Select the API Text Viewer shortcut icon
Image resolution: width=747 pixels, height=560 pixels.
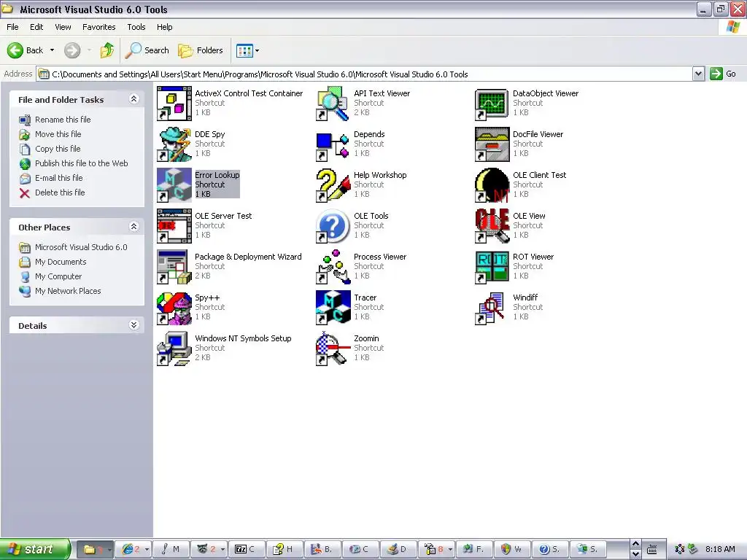click(x=333, y=104)
